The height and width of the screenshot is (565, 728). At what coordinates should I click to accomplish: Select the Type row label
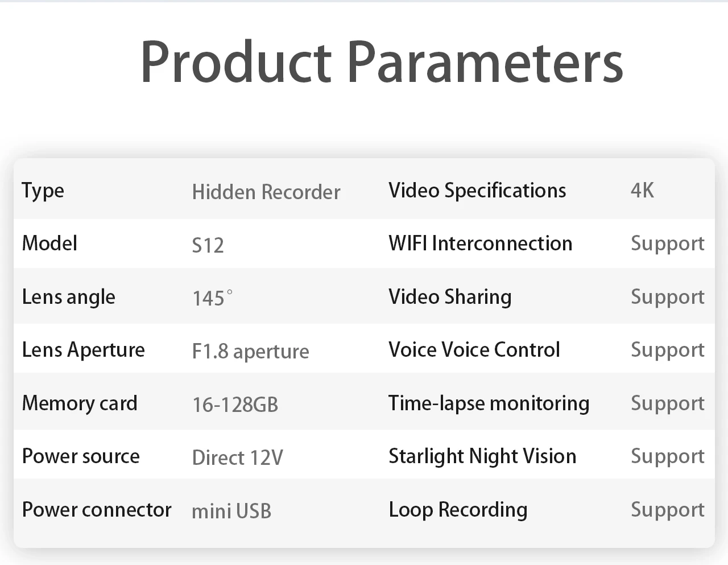43,191
